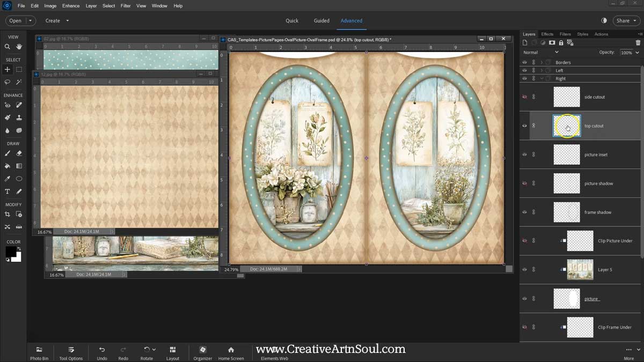Select the Content-Aware Move tool
The width and height of the screenshot is (644, 362).
(x=8, y=227)
